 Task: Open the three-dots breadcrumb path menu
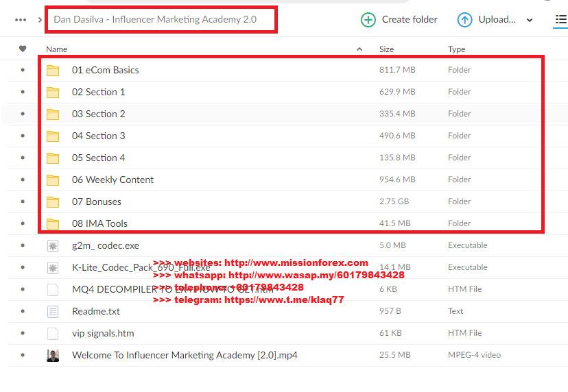click(20, 20)
